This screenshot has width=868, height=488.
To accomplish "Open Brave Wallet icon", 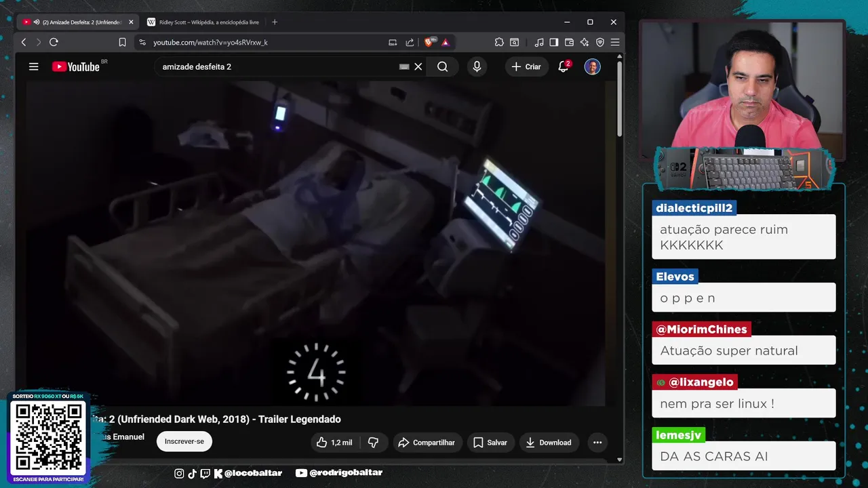I will pos(569,42).
